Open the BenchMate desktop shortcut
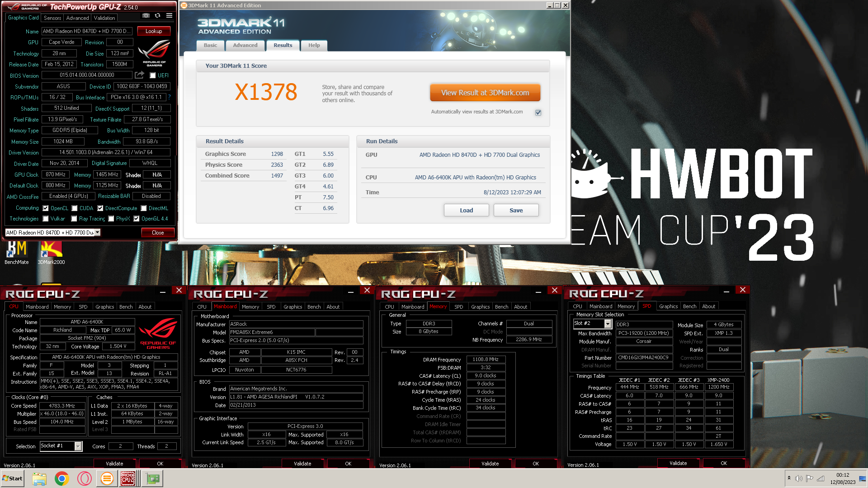The width and height of the screenshot is (868, 488). coord(17,252)
